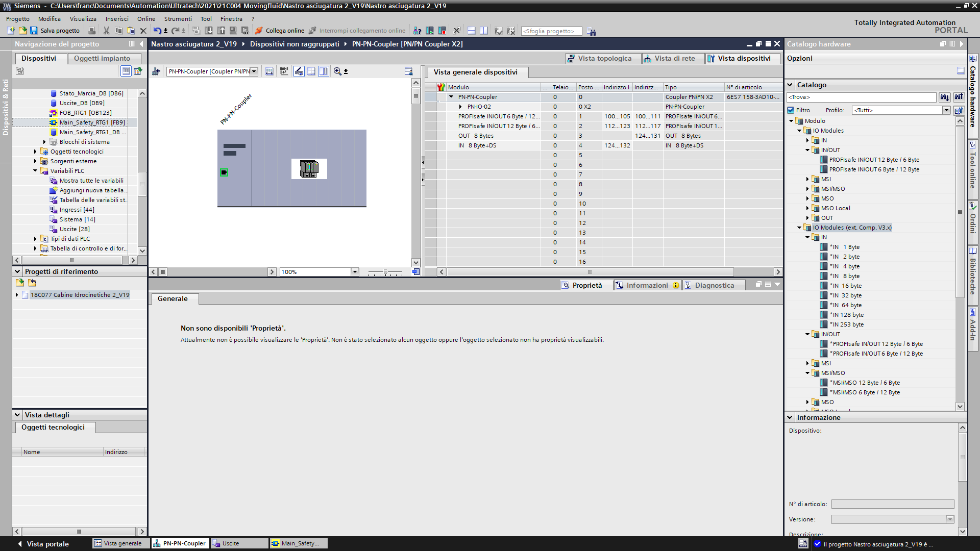Viewport: 980px width, 551px height.
Task: Expand the MSI/MSO catalog folder under IO Modules
Action: click(807, 189)
